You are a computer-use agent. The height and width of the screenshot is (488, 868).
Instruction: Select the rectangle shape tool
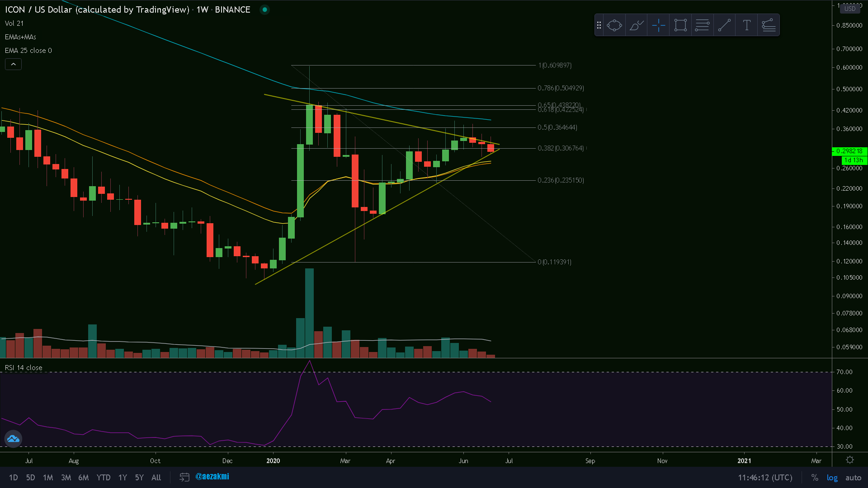point(680,25)
